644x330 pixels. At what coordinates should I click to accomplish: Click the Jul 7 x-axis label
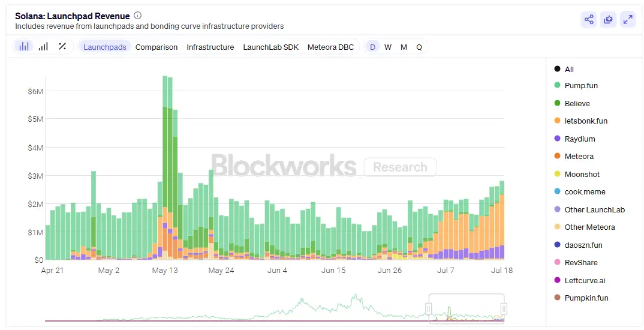tap(446, 271)
